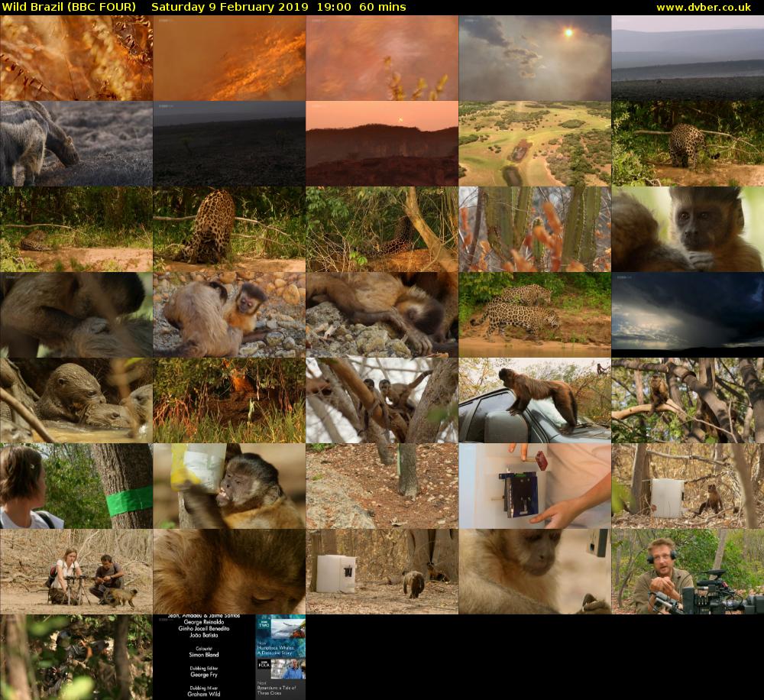Open the dark storm clouds thumbnail
Image resolution: width=764 pixels, height=700 pixels.
pos(688,315)
